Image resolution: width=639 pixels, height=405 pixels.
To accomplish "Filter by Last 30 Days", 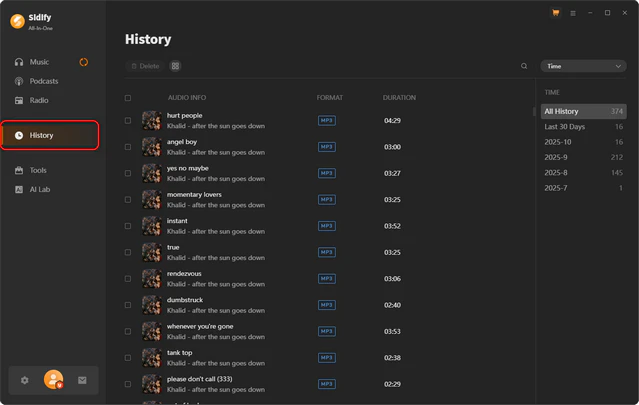I will point(584,127).
